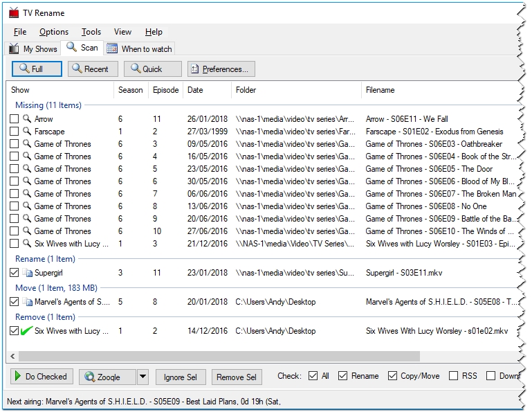This screenshot has height=412, width=532.
Task: Click the green checkmark icon in Remove row
Action: click(x=27, y=331)
